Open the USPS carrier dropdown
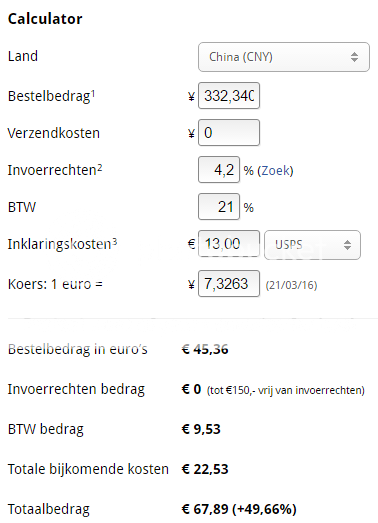 tap(312, 245)
